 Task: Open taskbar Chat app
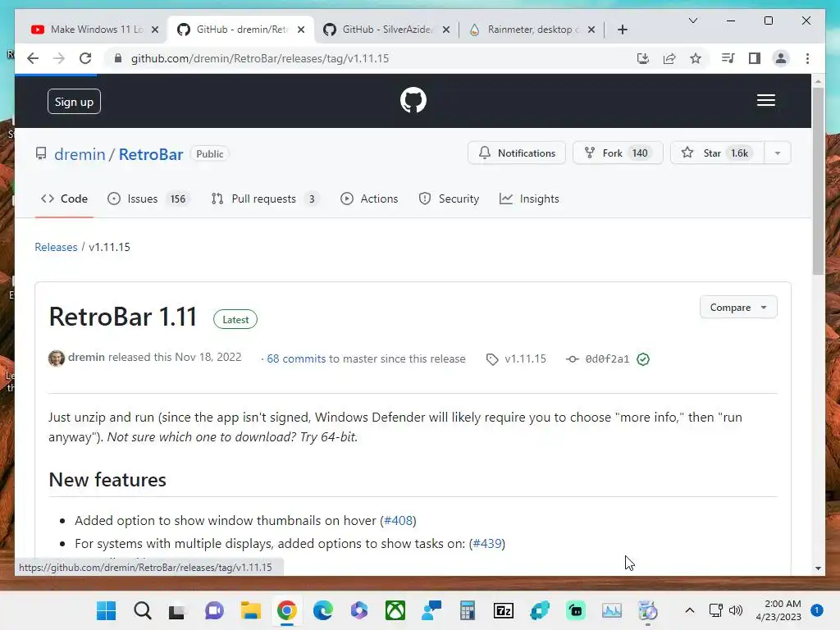(214, 610)
